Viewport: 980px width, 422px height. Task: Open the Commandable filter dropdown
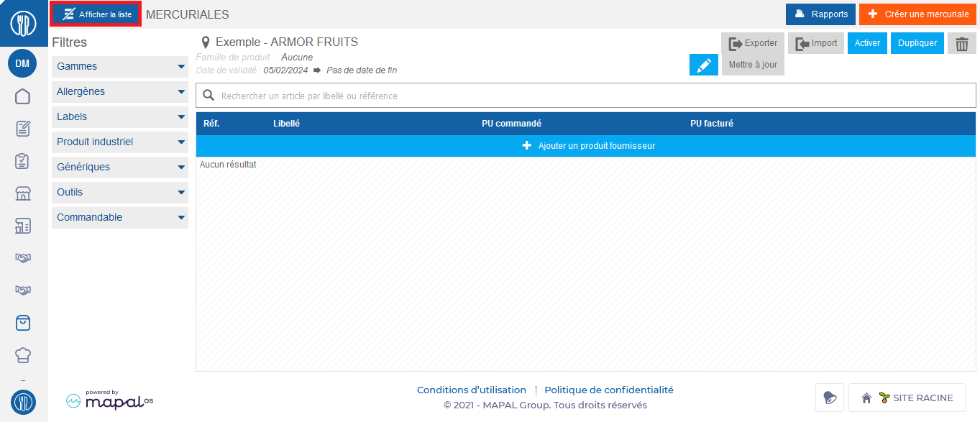tap(119, 216)
